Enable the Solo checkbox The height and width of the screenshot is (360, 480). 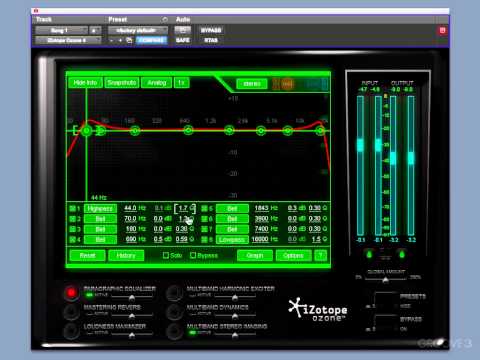tap(166, 255)
